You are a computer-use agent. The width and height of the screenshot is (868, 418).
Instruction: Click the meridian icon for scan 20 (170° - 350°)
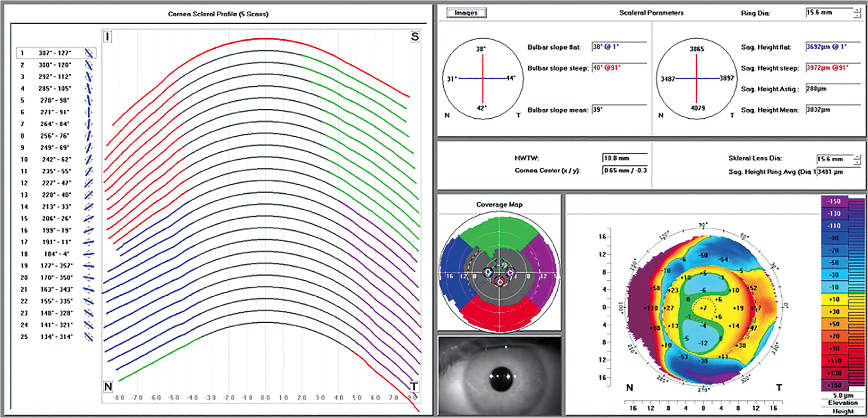click(89, 278)
